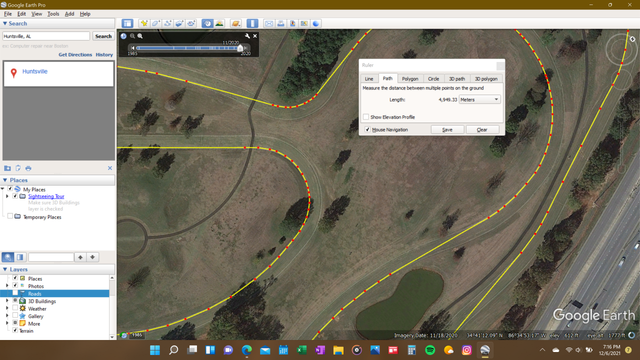This screenshot has width=640, height=360.
Task: Copy search results to clipboard
Action: click(x=18, y=168)
